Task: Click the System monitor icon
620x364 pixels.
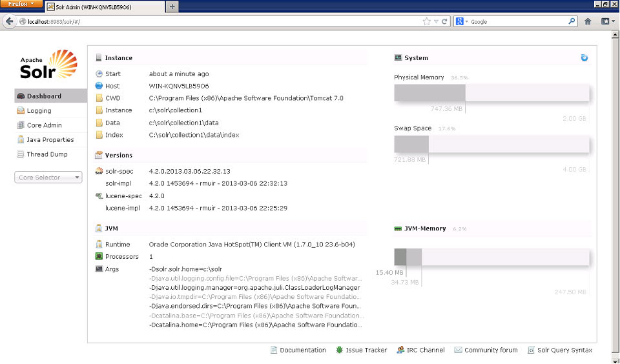Action: 398,57
